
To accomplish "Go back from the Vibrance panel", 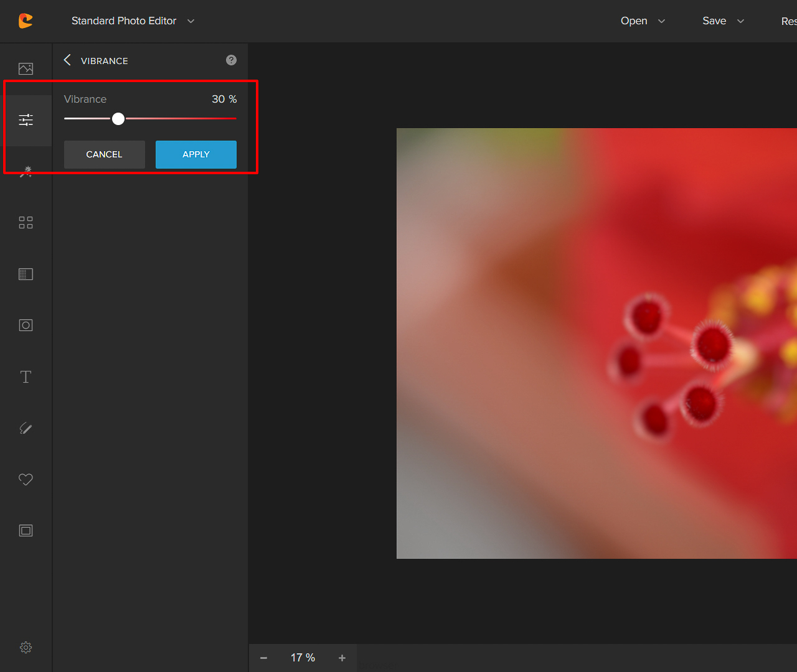I will click(68, 60).
